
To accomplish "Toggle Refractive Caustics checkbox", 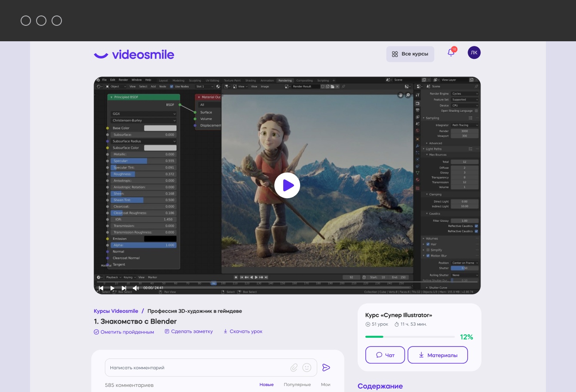I will pyautogui.click(x=476, y=231).
